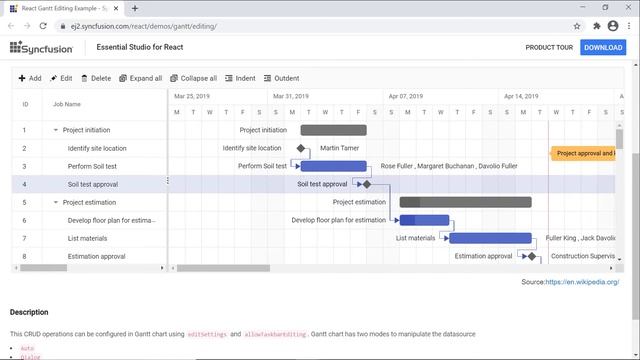Go back using the browser back arrow
The height and width of the screenshot is (360, 640).
tap(11, 26)
